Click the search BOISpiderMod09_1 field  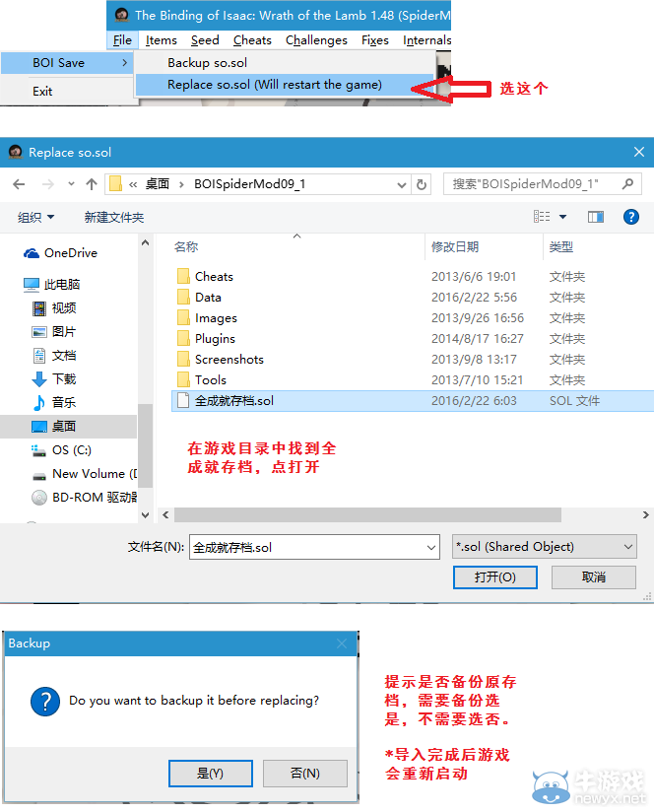(543, 184)
